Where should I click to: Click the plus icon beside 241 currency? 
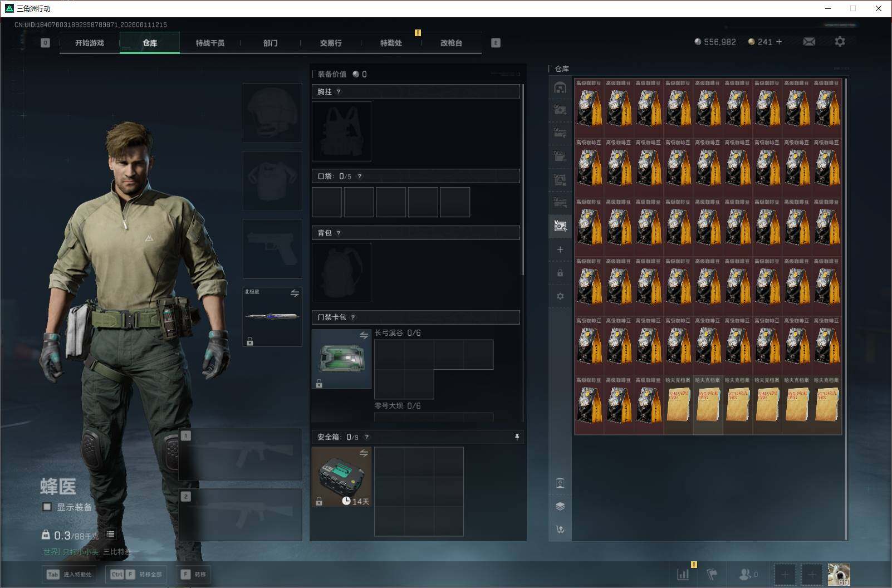tap(778, 42)
